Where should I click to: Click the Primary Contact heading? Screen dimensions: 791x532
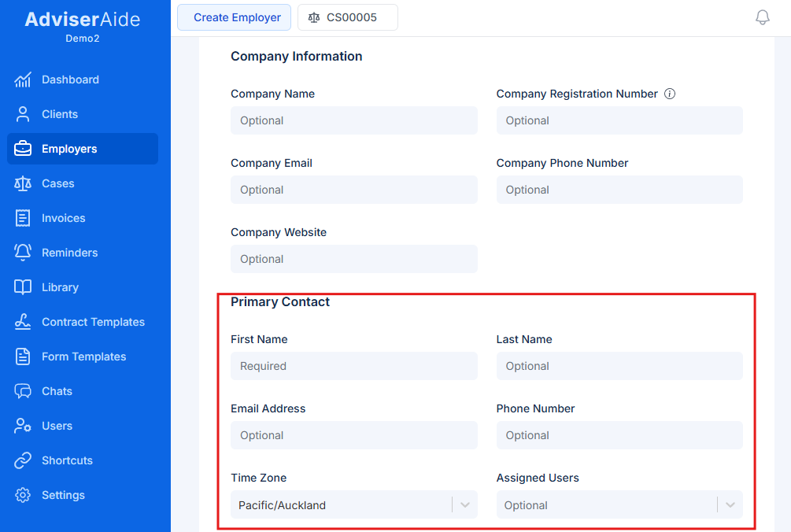280,302
